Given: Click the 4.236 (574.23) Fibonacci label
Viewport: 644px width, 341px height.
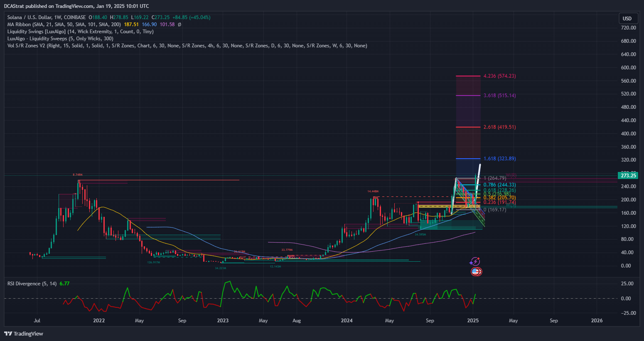Looking at the screenshot, I should click(500, 76).
